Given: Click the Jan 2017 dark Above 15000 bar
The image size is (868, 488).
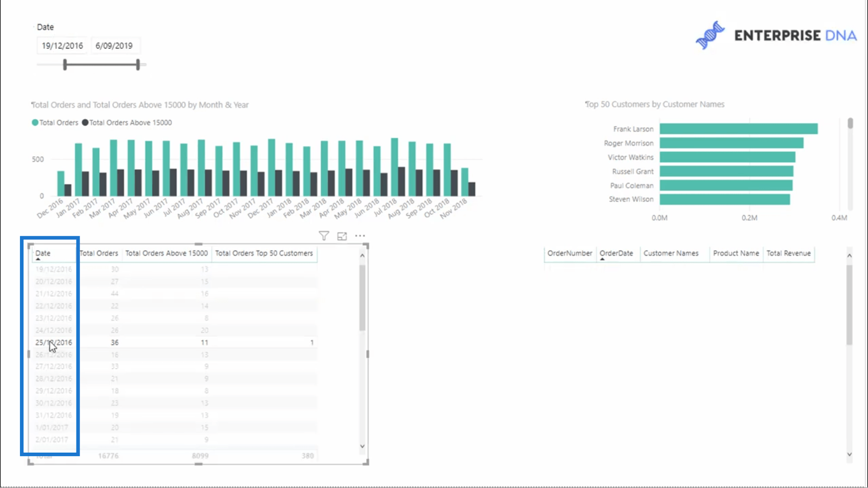Looking at the screenshot, I should click(x=85, y=184).
